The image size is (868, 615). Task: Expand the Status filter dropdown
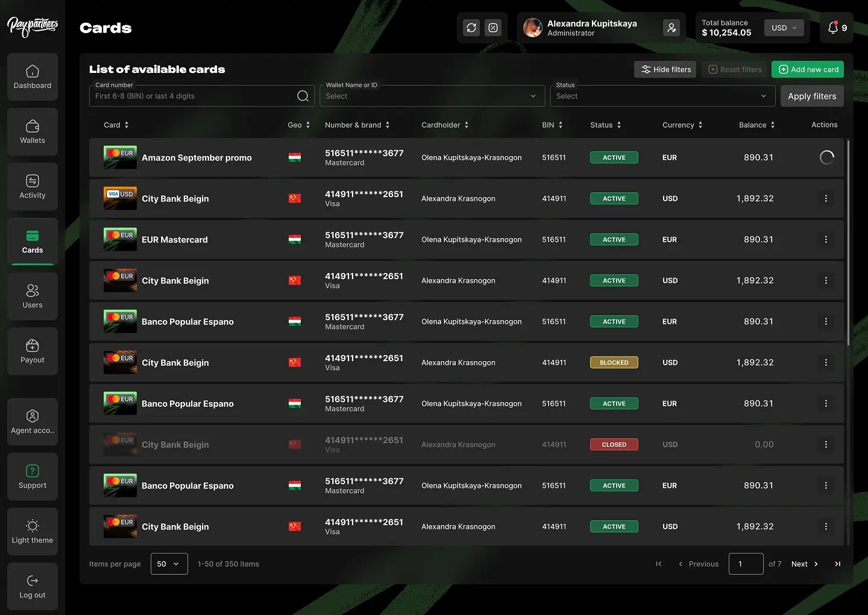click(662, 96)
